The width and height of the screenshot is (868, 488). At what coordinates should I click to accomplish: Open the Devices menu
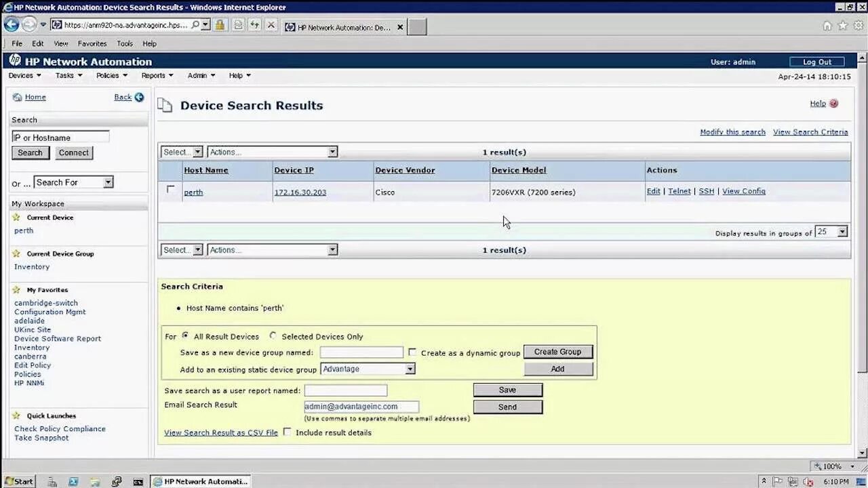point(24,75)
